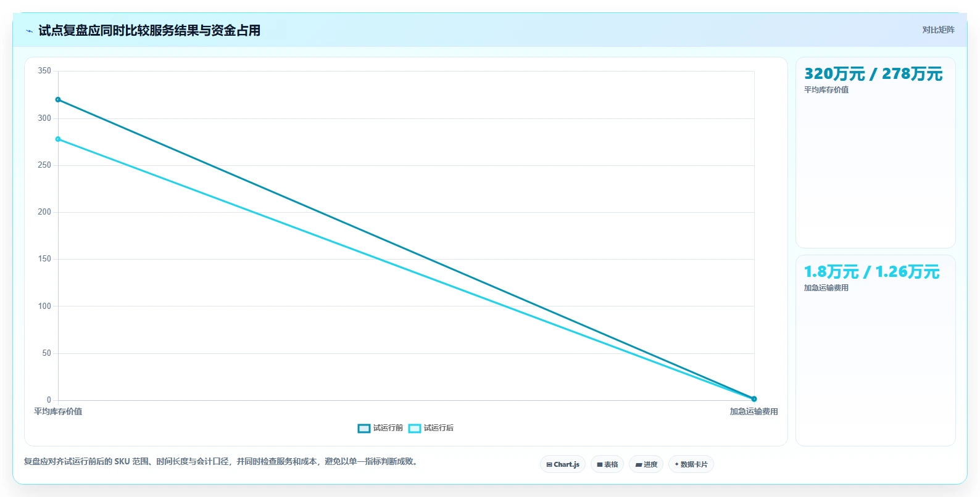Screen dimensions: 980x497
Task: Select the 表格 chip
Action: pos(607,464)
